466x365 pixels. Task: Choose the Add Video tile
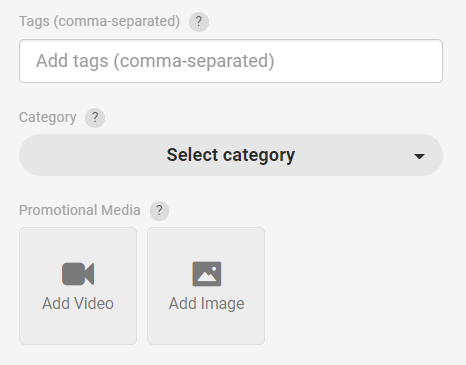coord(78,286)
